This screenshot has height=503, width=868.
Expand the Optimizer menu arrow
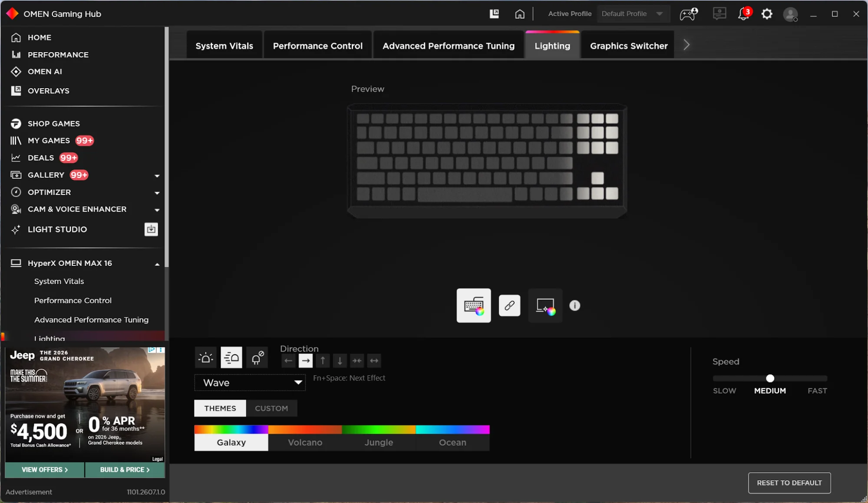click(157, 192)
